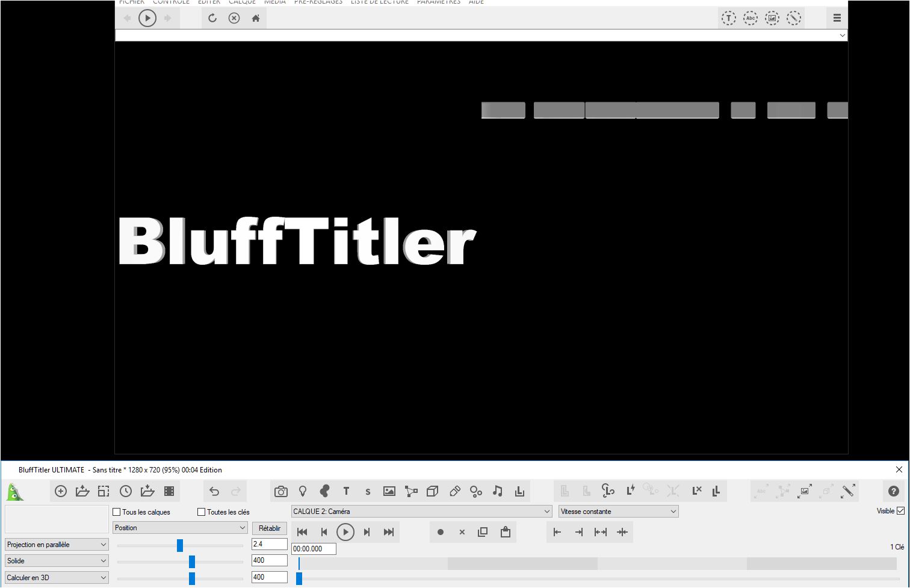This screenshot has width=910, height=588.
Task: Adjust the first Position slider (2.4)
Action: (x=180, y=545)
